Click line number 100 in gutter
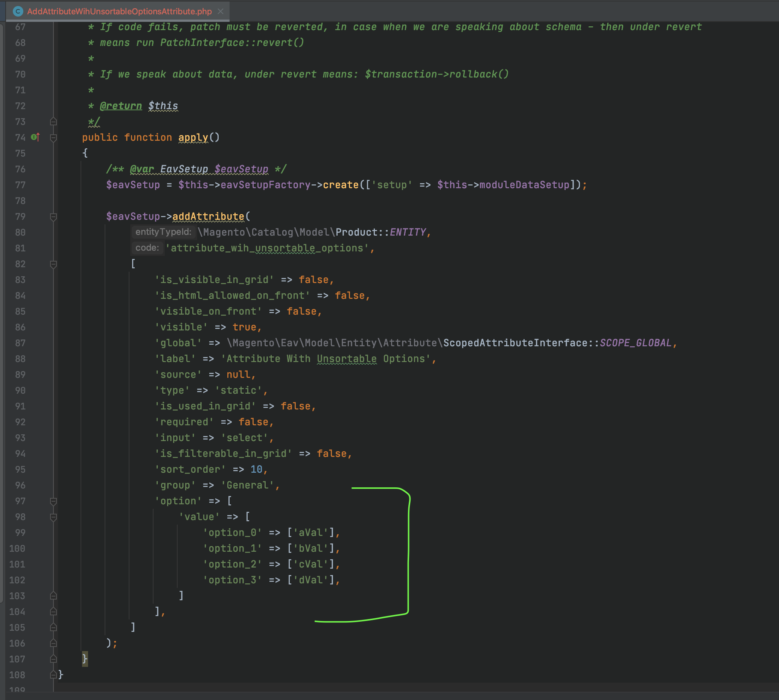Image resolution: width=779 pixels, height=700 pixels. (17, 548)
